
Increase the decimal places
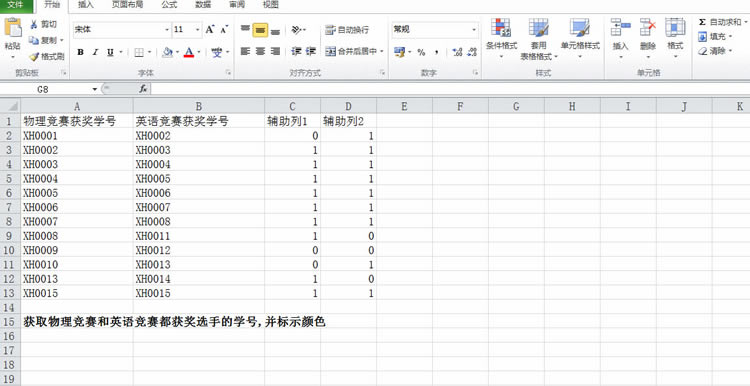click(457, 52)
